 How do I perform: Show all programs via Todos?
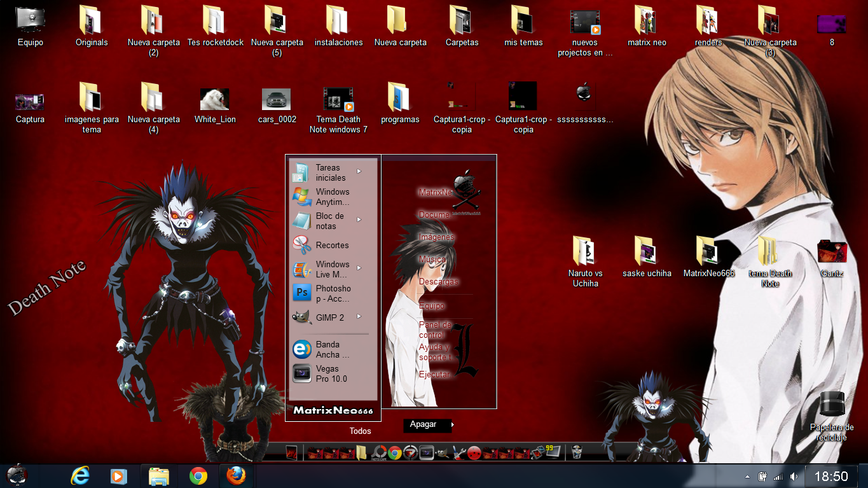360,431
